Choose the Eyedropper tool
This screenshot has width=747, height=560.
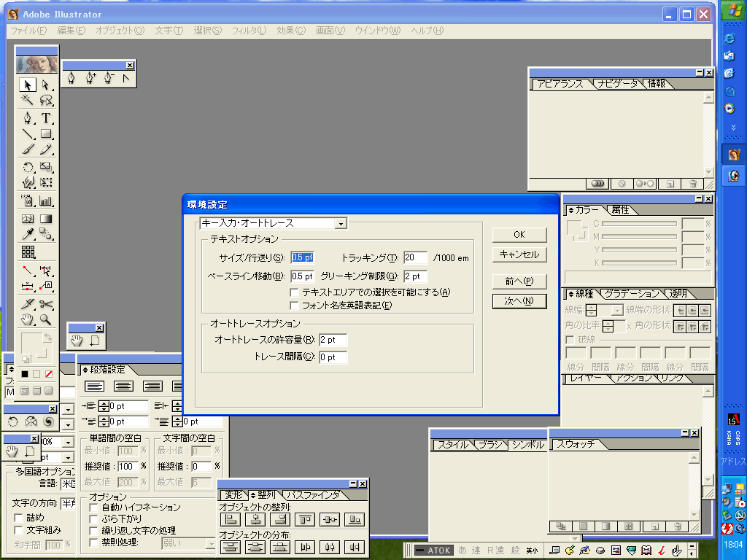(x=28, y=235)
